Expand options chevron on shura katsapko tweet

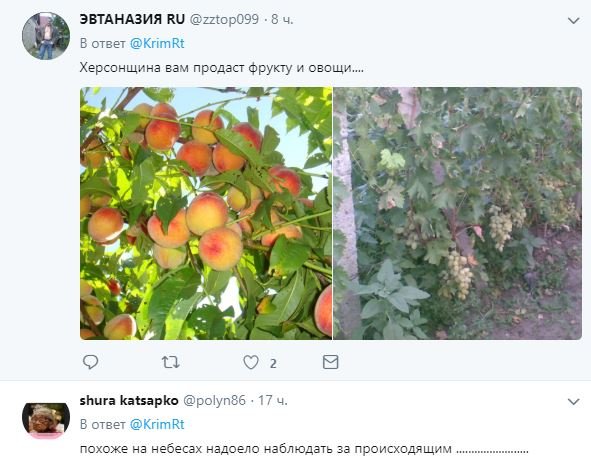pos(573,402)
